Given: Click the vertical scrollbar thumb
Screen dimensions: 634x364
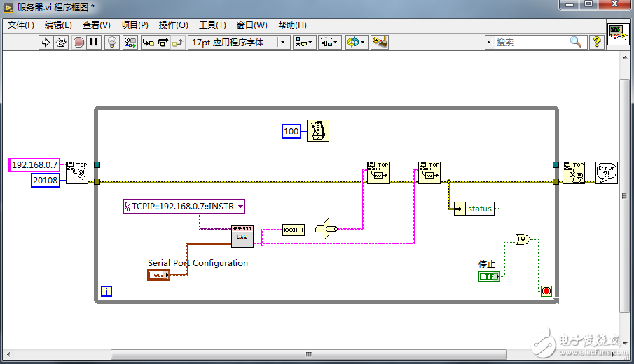Looking at the screenshot, I should (625, 196).
